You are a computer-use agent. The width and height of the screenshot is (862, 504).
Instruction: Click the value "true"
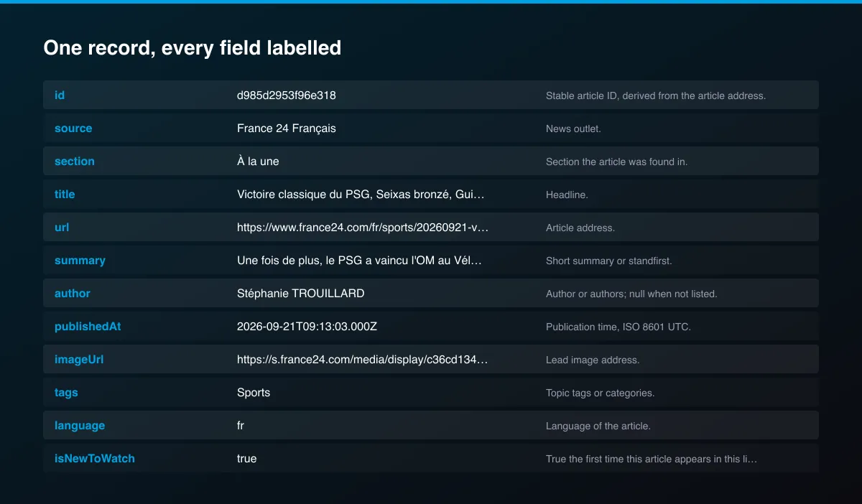247,459
